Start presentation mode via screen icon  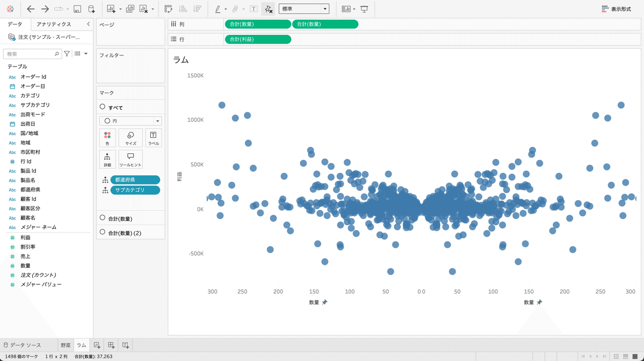coord(364,9)
